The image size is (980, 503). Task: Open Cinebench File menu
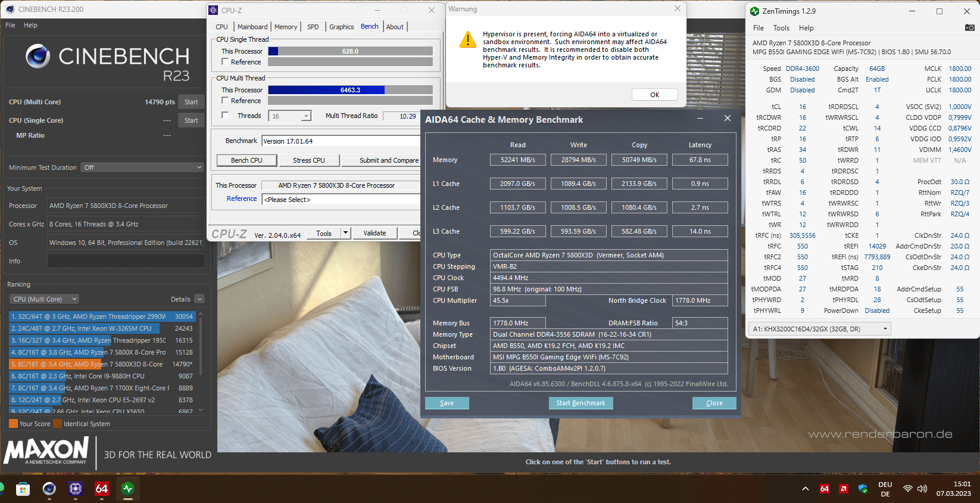coord(10,25)
